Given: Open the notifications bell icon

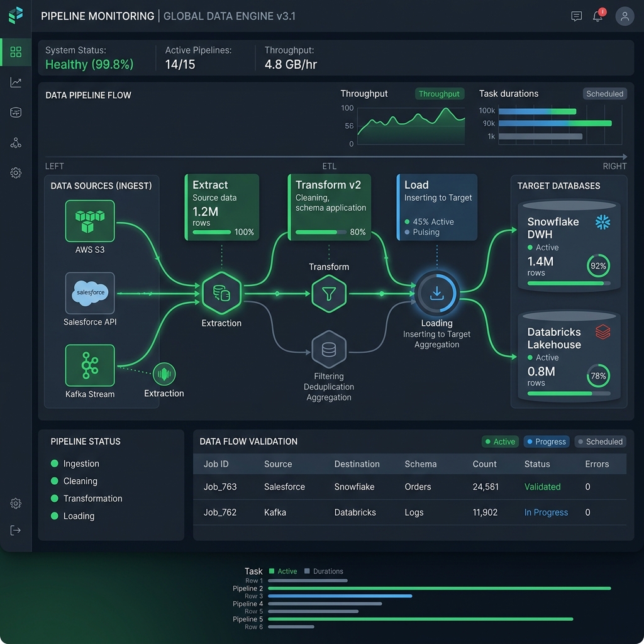Looking at the screenshot, I should click(598, 16).
